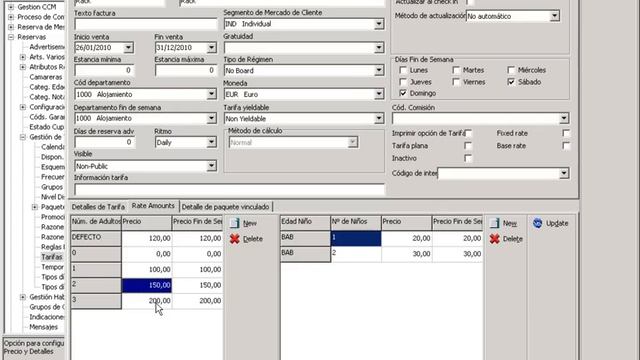
Task: Click the New icon in child rates panel
Action: pyautogui.click(x=494, y=223)
